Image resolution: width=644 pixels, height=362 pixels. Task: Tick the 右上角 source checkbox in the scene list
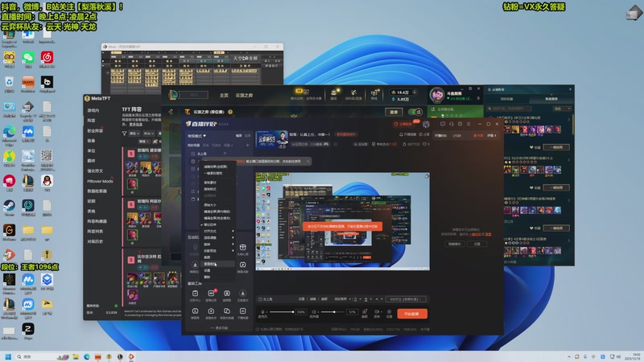[193, 154]
